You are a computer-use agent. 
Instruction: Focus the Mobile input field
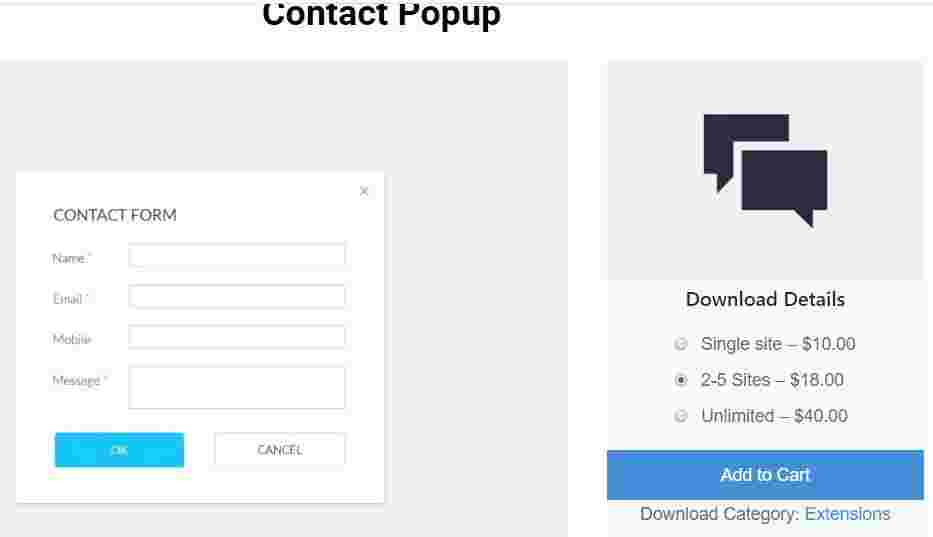tap(237, 337)
